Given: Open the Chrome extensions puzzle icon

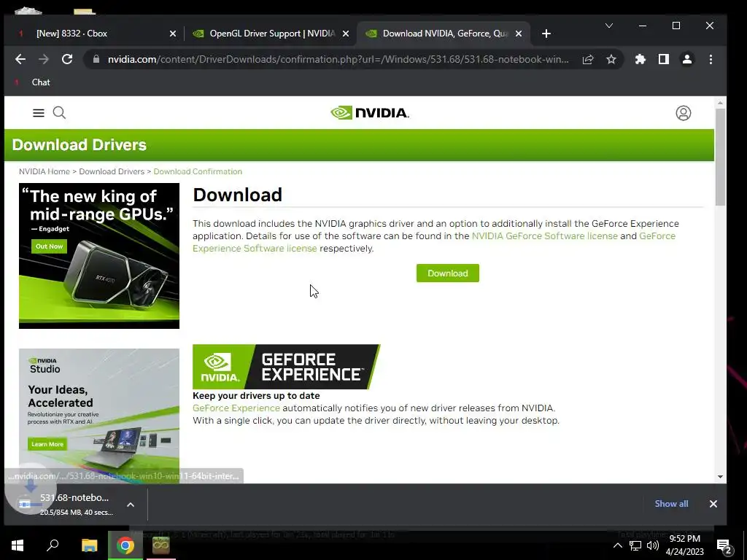Looking at the screenshot, I should pyautogui.click(x=640, y=59).
